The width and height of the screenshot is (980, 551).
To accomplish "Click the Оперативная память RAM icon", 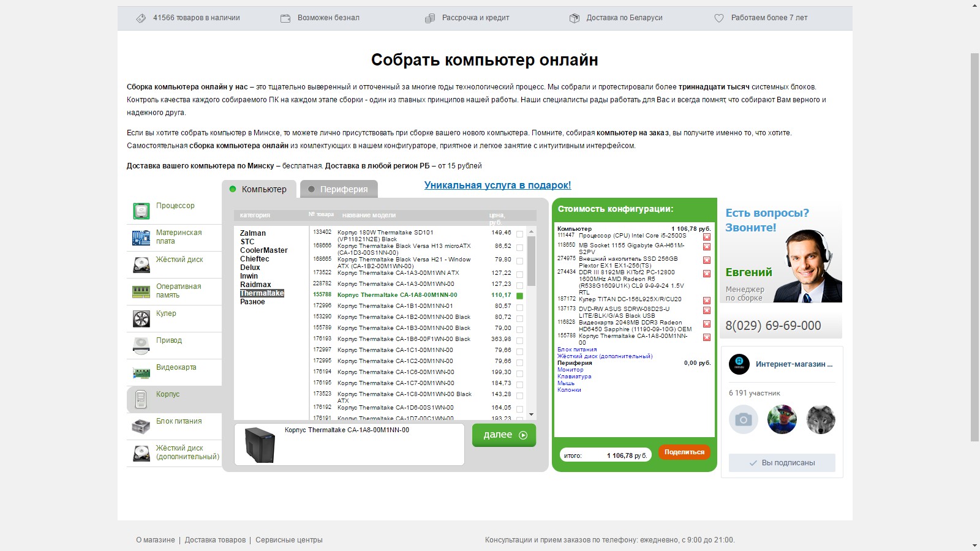I will (x=141, y=291).
